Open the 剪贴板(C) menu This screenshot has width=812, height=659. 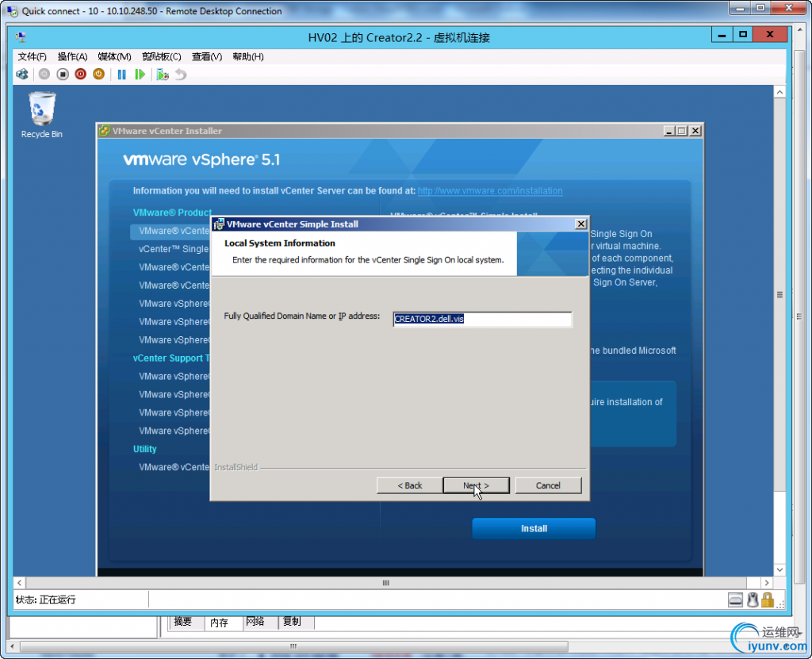(x=162, y=56)
